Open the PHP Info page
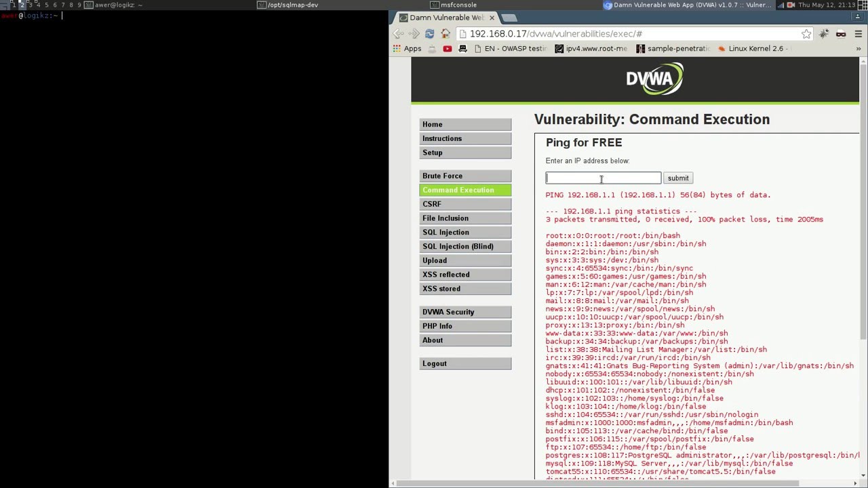 [x=465, y=326]
